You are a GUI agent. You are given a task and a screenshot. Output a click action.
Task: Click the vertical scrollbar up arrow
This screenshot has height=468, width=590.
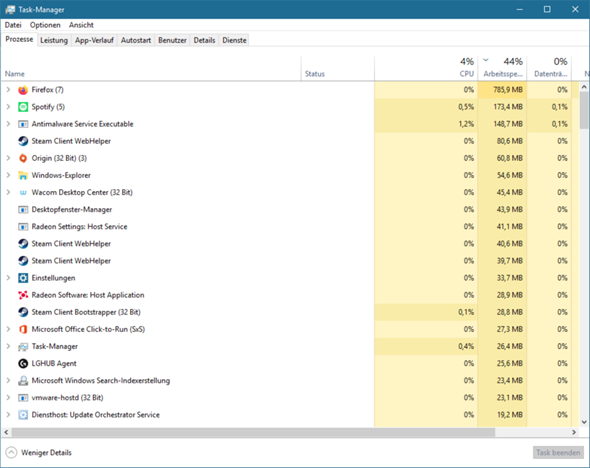pos(584,87)
